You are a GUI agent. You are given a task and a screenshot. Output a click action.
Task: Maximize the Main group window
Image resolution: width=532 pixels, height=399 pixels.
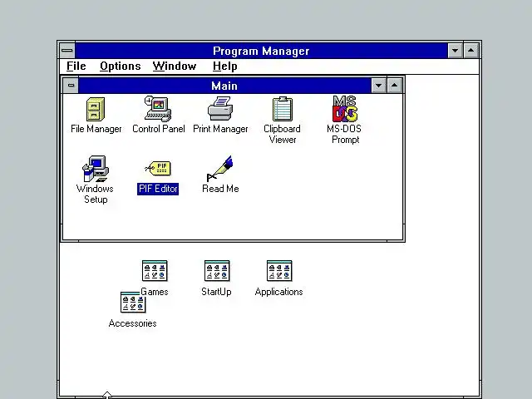click(x=394, y=86)
